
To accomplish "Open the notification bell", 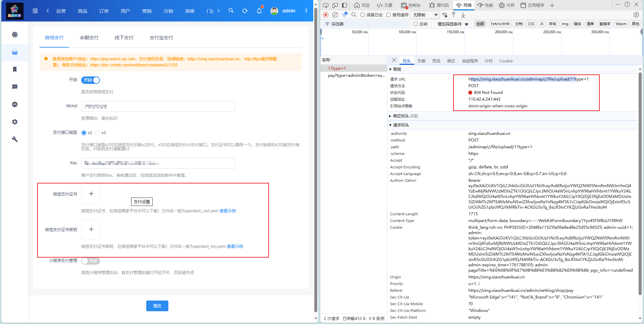I will click(259, 11).
